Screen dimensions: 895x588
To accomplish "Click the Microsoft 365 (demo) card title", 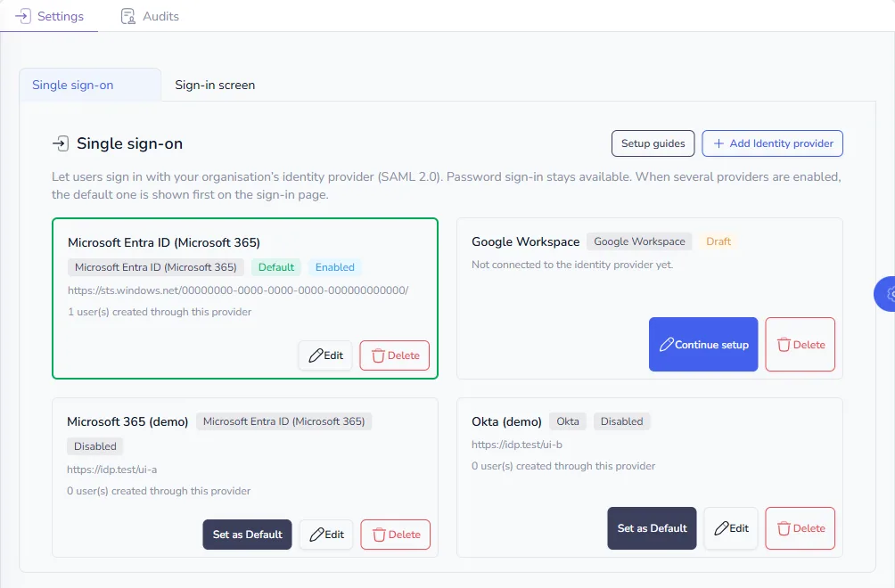I will [127, 421].
